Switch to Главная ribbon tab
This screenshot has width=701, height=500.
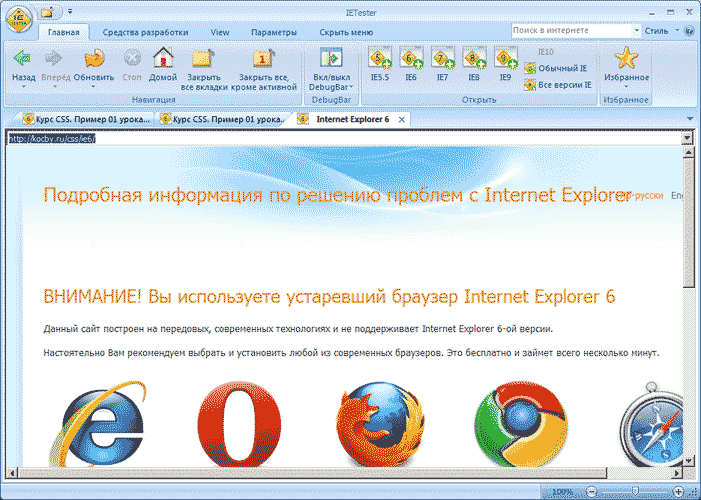point(64,32)
